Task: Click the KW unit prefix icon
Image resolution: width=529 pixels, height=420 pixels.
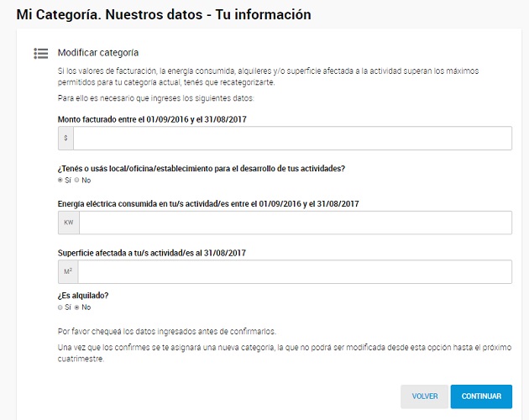Action: click(x=68, y=223)
